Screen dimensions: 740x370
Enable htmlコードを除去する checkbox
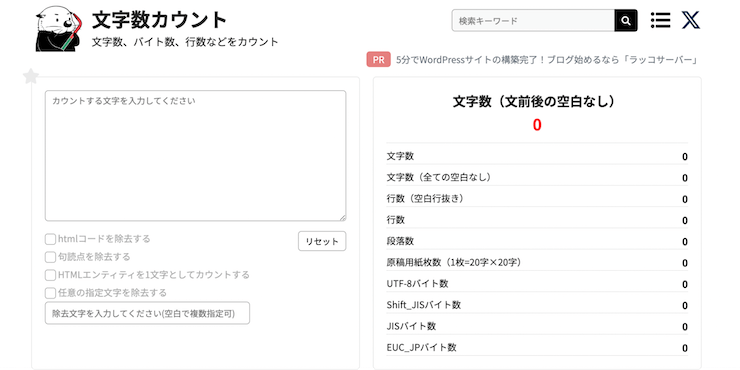coord(50,239)
